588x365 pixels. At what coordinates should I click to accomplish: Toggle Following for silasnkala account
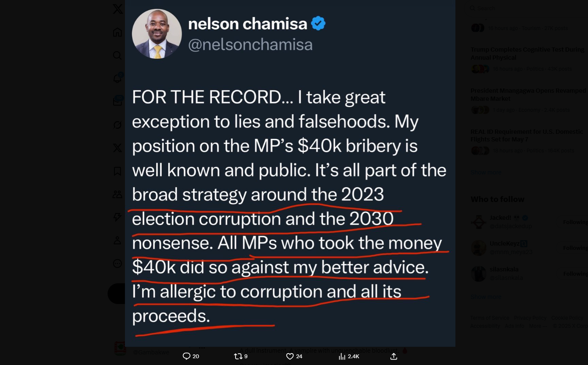(x=575, y=274)
